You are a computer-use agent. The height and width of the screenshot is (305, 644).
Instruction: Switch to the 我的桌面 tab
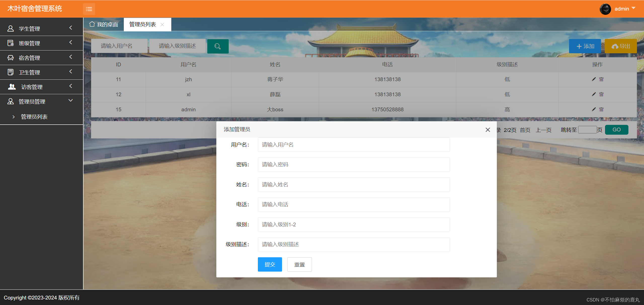tap(104, 24)
